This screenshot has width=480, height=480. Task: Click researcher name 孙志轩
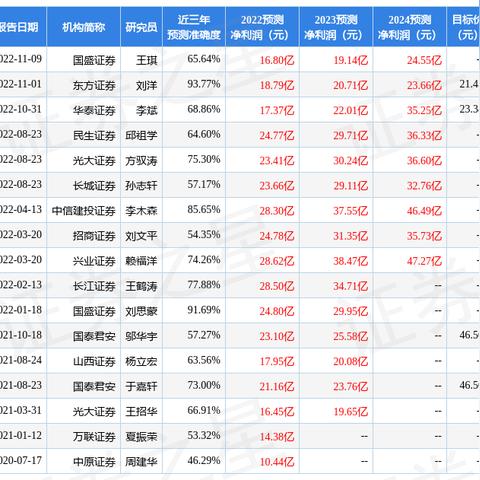pyautogui.click(x=141, y=186)
